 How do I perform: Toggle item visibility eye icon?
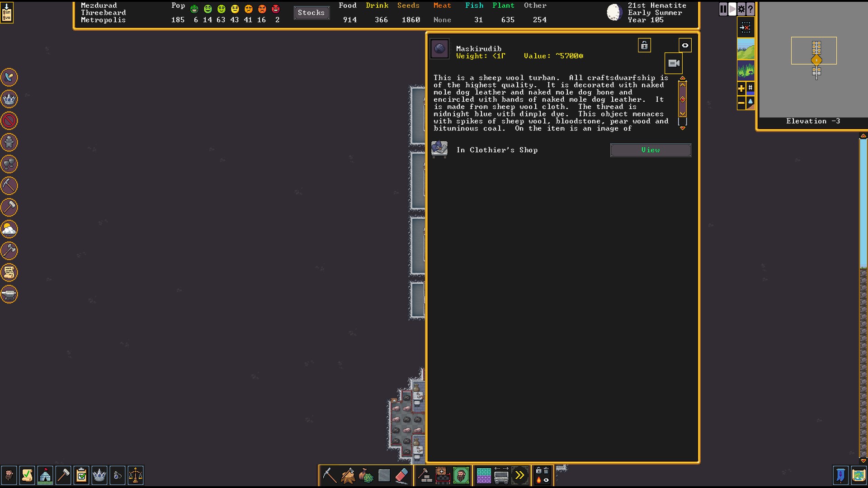click(685, 45)
